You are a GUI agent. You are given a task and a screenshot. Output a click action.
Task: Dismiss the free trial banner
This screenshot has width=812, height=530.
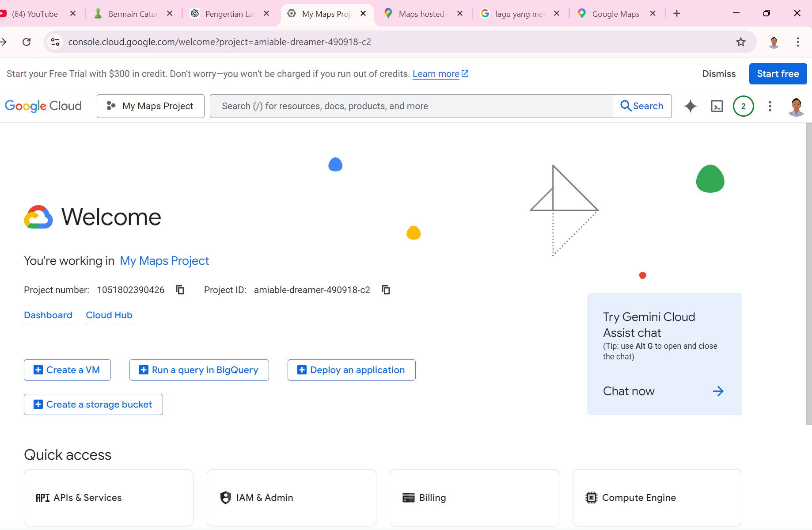[x=719, y=74]
